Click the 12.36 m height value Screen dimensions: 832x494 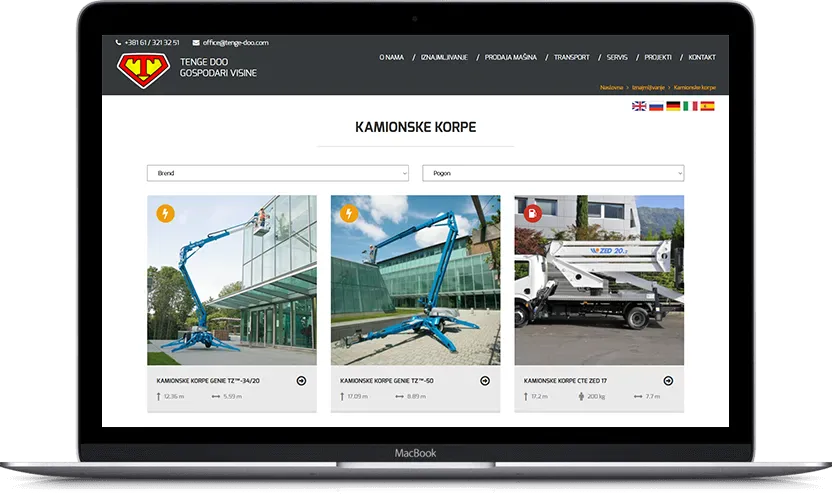point(174,396)
